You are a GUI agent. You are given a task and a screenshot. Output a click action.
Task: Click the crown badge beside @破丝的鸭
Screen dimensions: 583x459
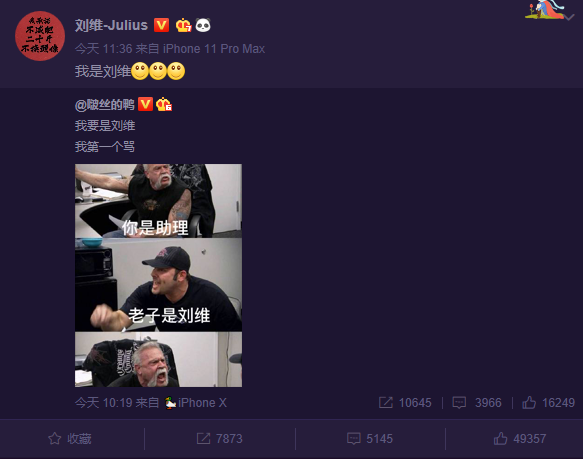(164, 104)
